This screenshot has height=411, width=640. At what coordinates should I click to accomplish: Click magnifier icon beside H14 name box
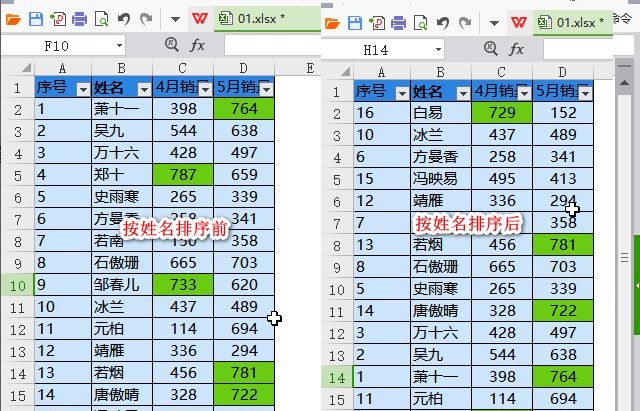pos(492,48)
